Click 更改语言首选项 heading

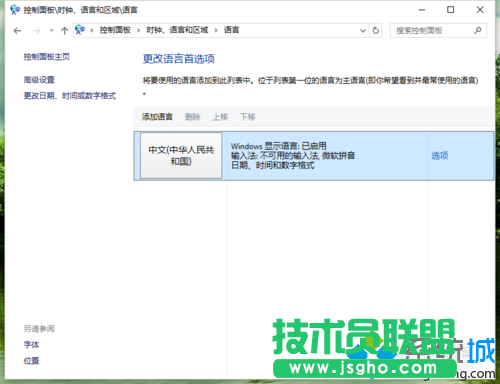click(x=179, y=59)
